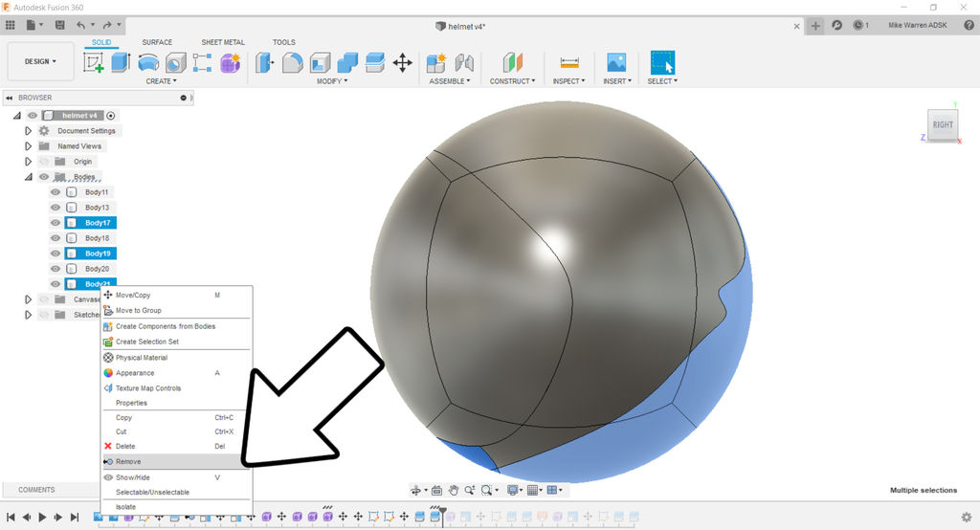Choose Remove from the context menu
This screenshot has width=980, height=530.
tap(176, 461)
